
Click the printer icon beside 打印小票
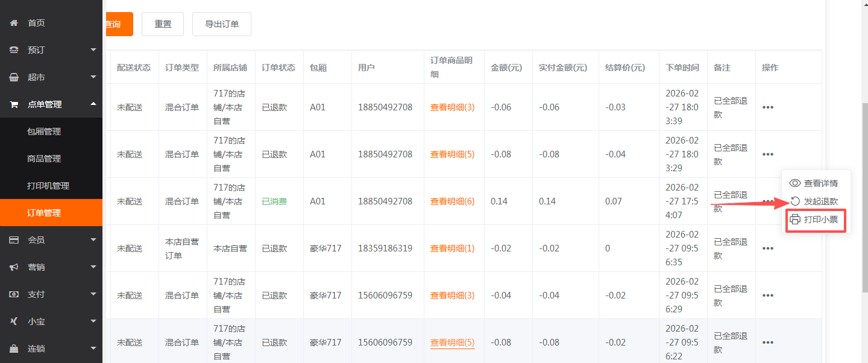coord(795,219)
